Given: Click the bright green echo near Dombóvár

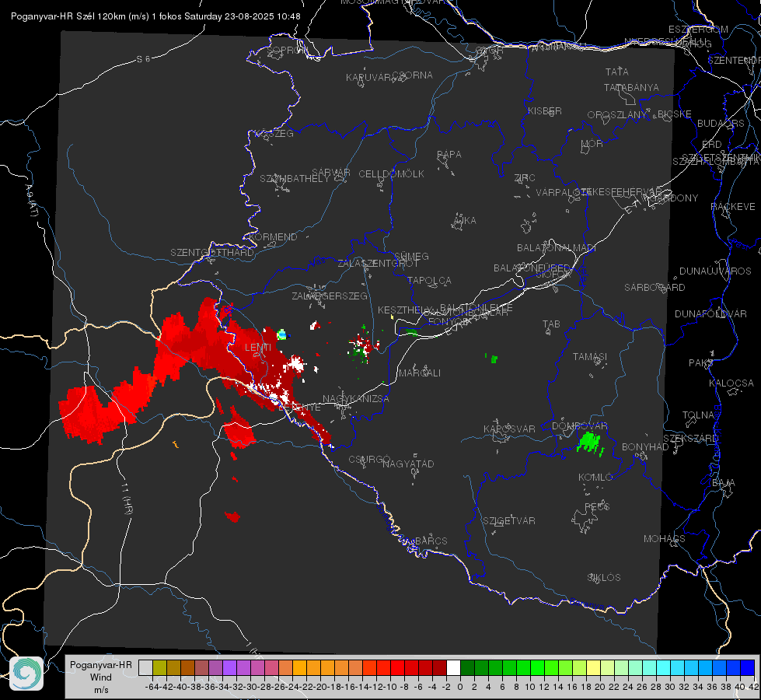Looking at the screenshot, I should [x=590, y=443].
